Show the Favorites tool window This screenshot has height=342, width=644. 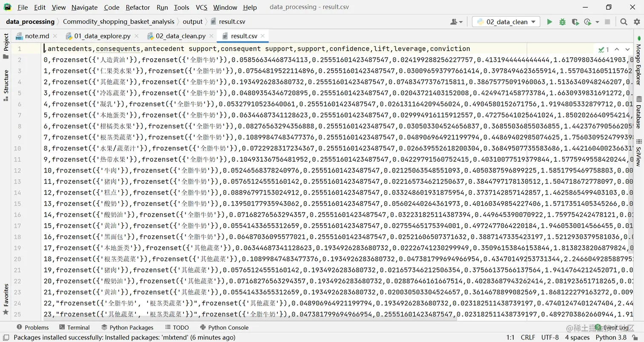(6, 299)
